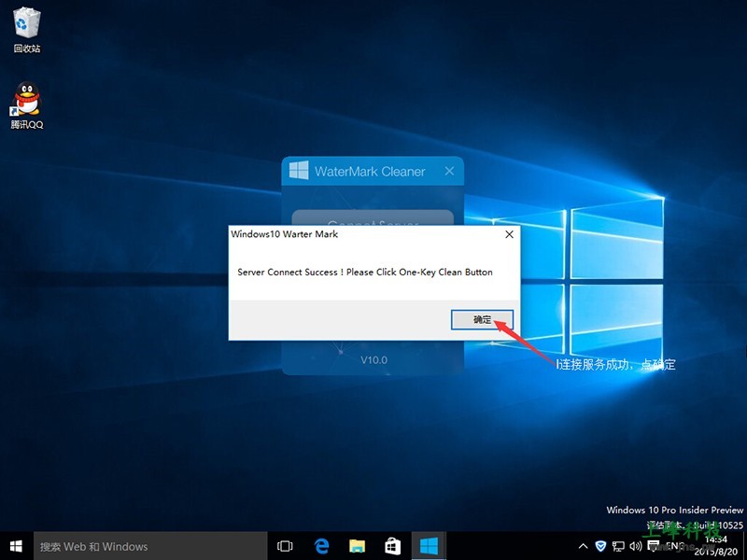The height and width of the screenshot is (560, 747).
Task: Open Task View from the taskbar
Action: click(286, 546)
